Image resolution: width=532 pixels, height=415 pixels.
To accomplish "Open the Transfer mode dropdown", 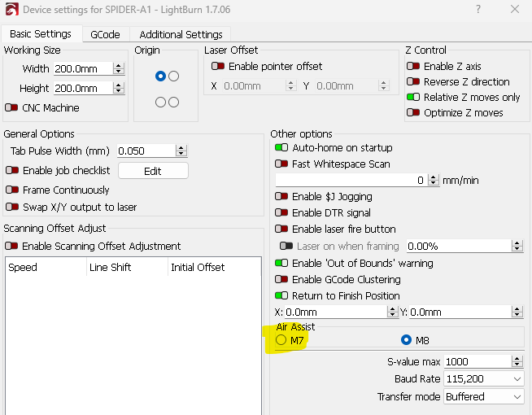I will [484, 396].
